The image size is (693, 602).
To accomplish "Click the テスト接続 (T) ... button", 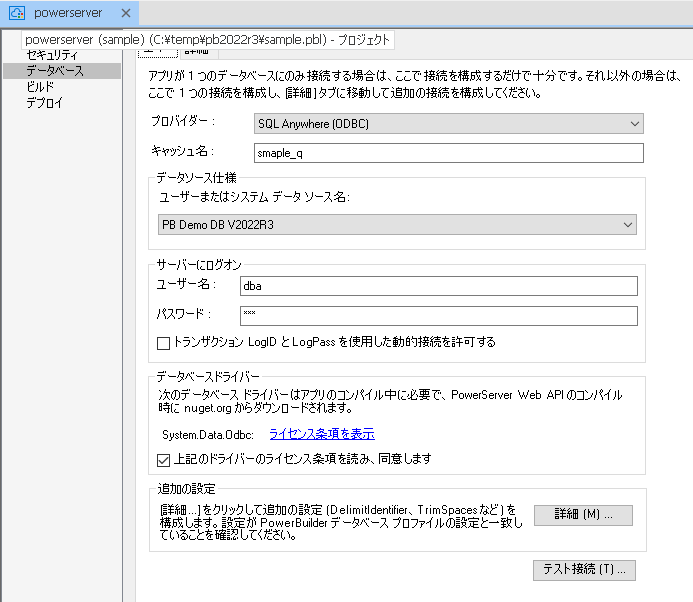I will 584,570.
